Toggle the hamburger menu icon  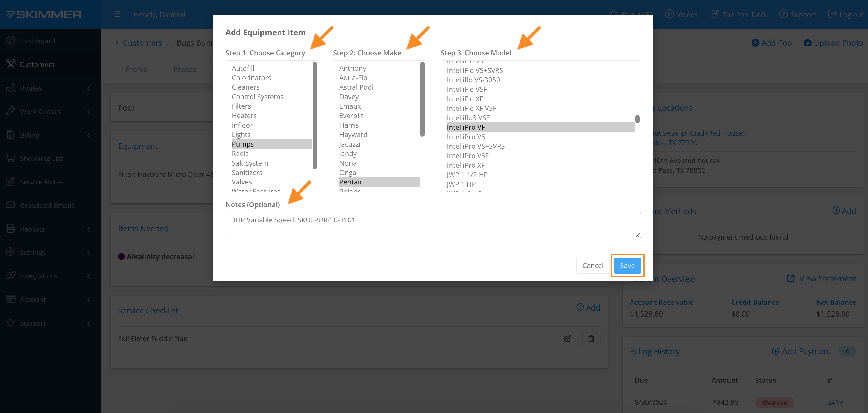(117, 14)
